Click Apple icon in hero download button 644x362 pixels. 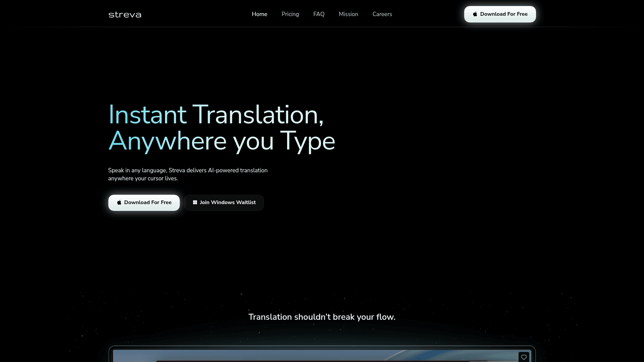(x=119, y=202)
